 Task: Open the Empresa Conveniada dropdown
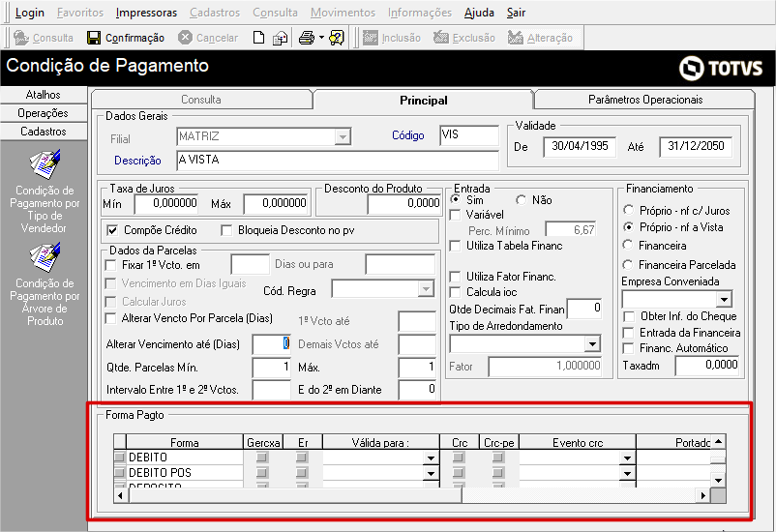point(724,299)
